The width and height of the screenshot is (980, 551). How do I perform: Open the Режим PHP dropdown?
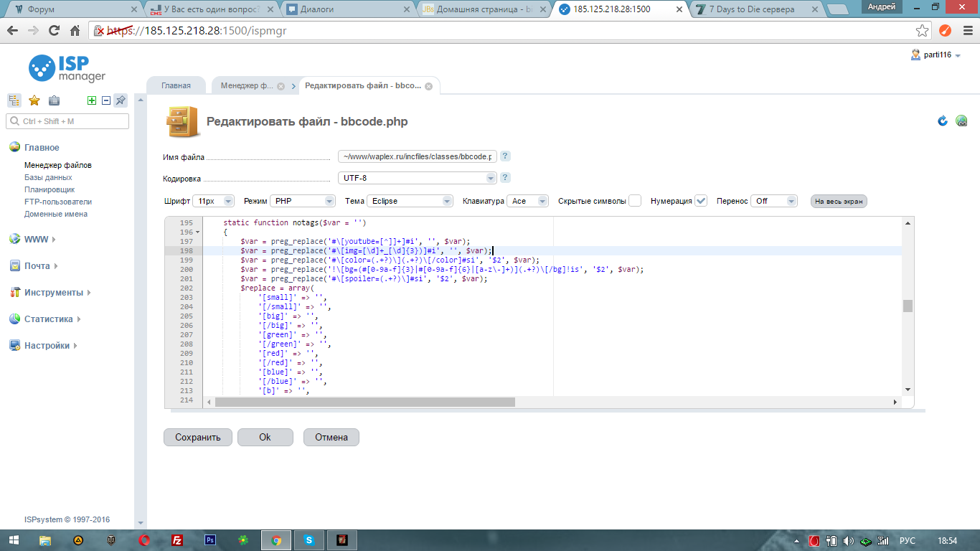(x=303, y=201)
